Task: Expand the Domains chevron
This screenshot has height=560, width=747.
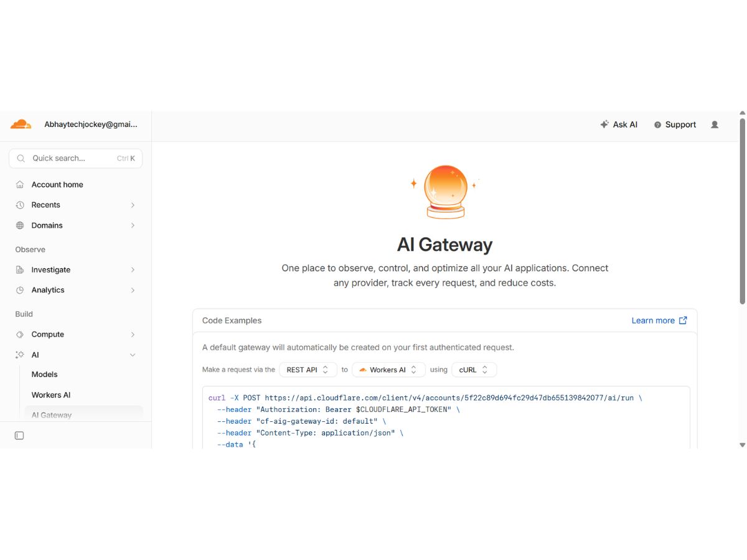Action: click(x=133, y=225)
